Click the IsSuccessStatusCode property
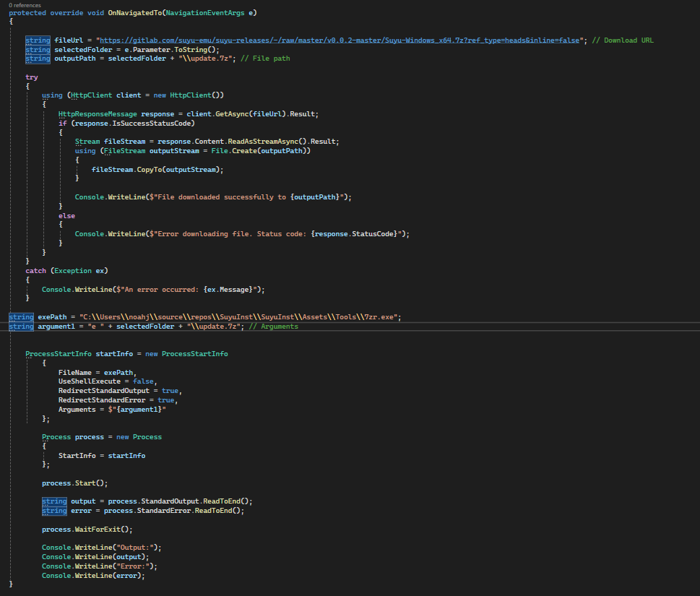The image size is (700, 596). pos(151,124)
